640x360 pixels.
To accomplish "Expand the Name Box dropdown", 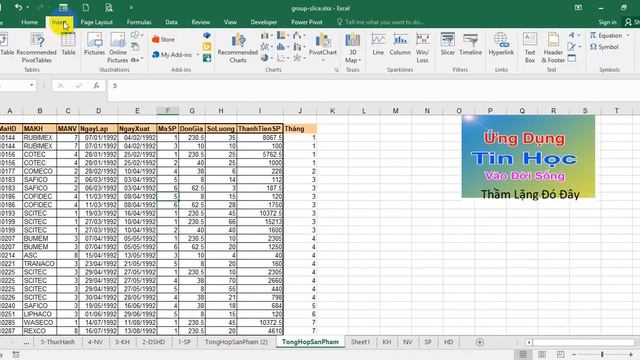I will click(31, 85).
